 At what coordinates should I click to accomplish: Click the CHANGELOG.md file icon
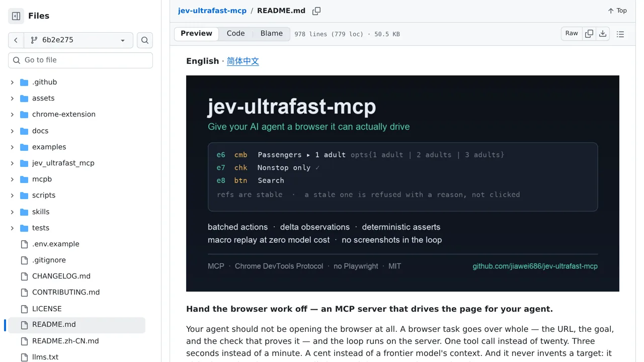pyautogui.click(x=24, y=277)
